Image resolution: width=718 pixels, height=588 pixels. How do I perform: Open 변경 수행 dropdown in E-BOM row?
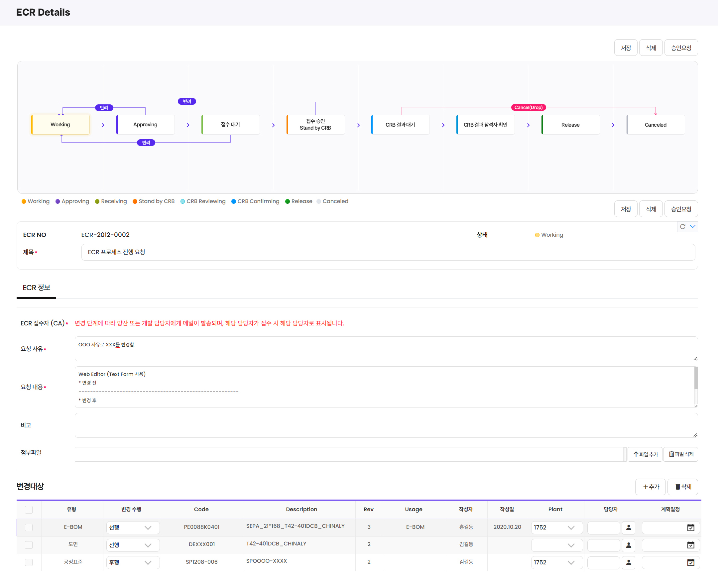pyautogui.click(x=133, y=528)
